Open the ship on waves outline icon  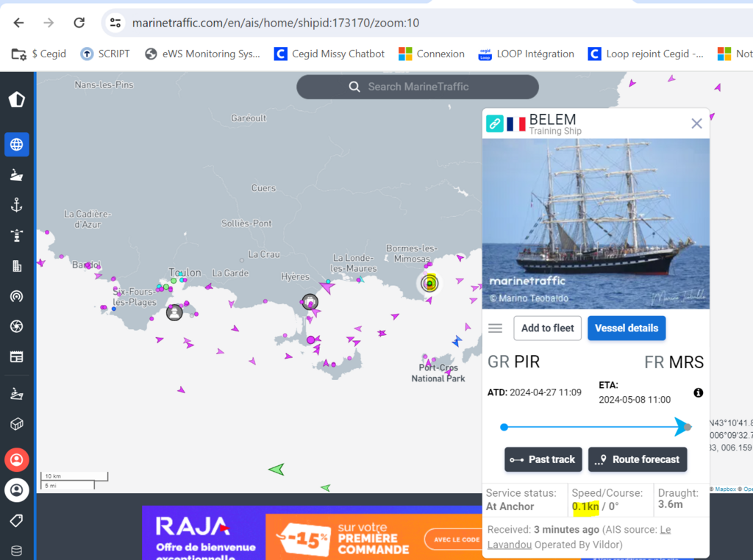point(17,394)
